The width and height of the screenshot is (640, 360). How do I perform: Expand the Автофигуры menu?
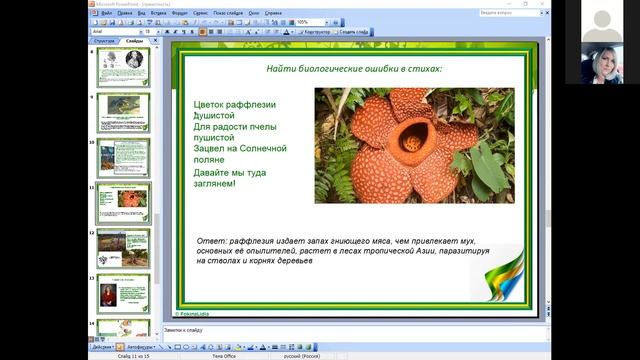[141, 347]
